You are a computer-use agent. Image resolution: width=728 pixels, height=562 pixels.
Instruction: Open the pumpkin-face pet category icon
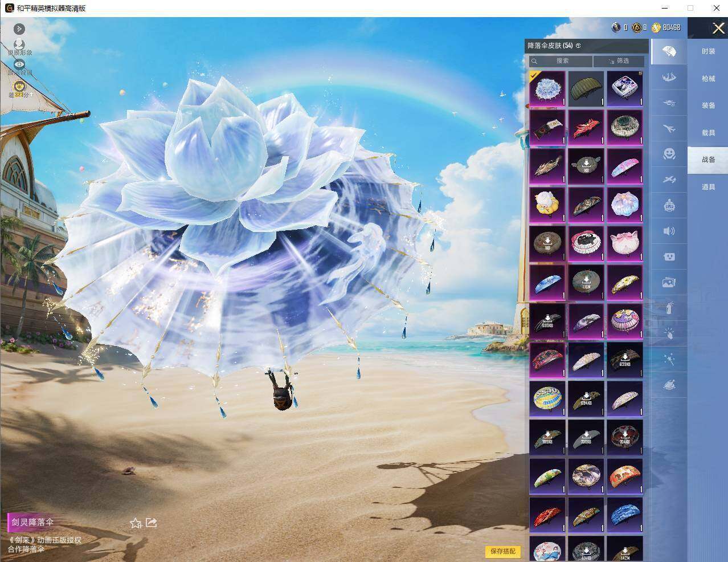coord(669,205)
